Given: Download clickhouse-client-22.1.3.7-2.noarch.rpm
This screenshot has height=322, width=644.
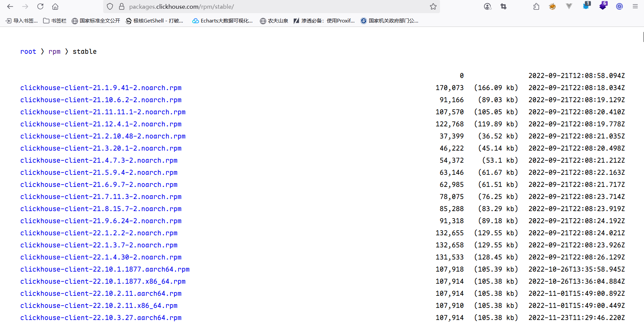Looking at the screenshot, I should [99, 245].
